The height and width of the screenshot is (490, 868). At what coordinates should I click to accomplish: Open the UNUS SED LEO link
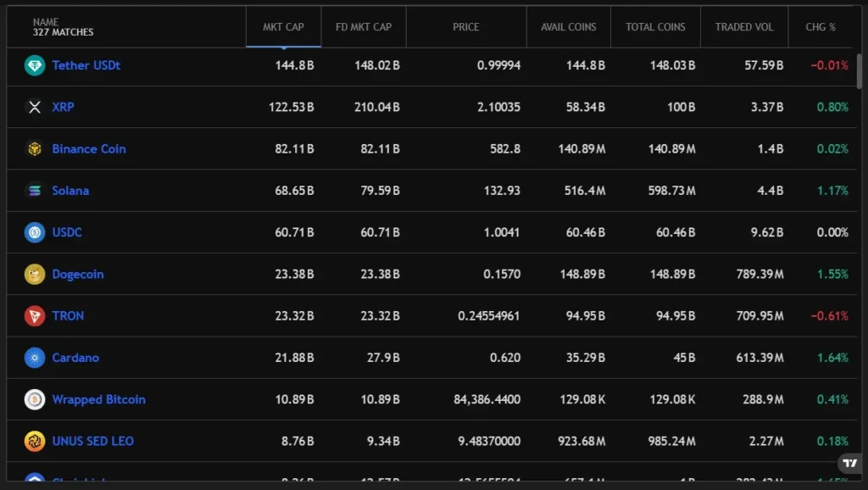[x=92, y=441]
